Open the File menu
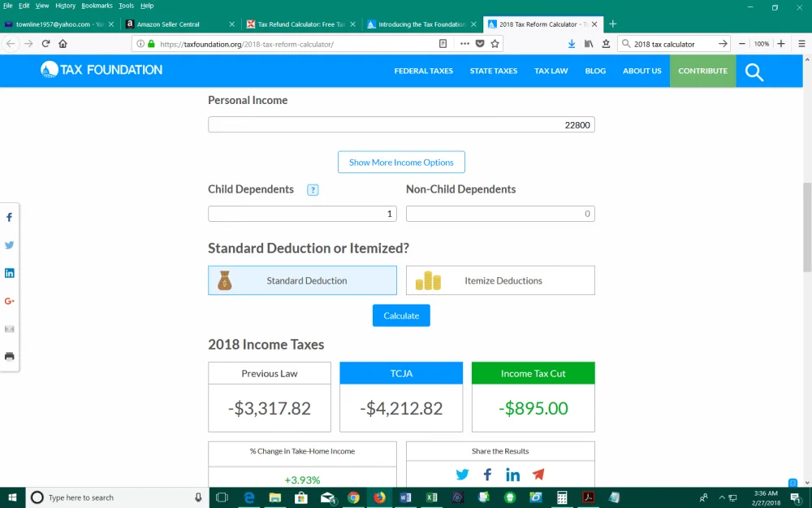The image size is (812, 508). [8, 6]
